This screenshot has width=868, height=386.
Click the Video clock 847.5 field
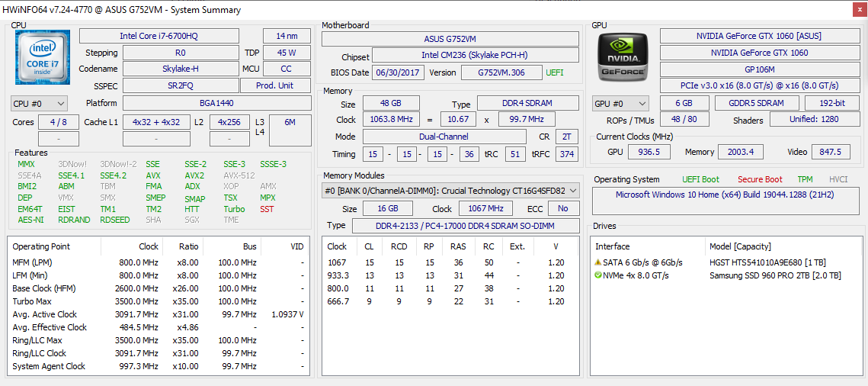pyautogui.click(x=831, y=152)
